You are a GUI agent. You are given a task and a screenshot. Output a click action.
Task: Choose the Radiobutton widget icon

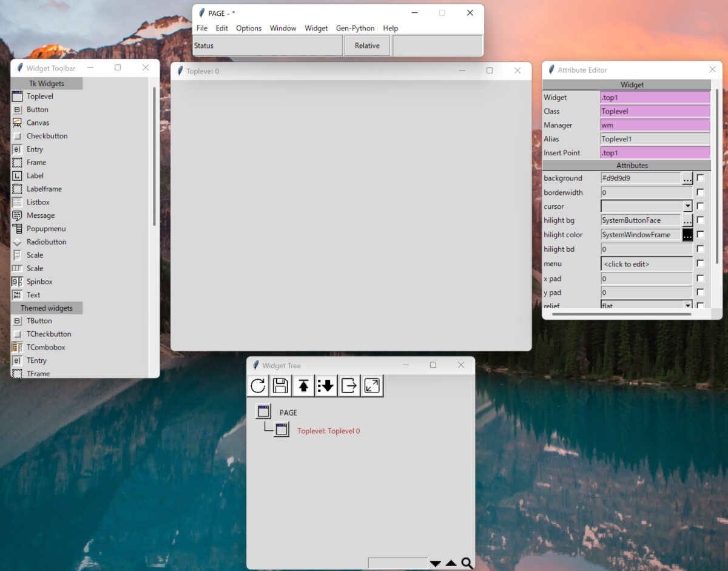17,242
